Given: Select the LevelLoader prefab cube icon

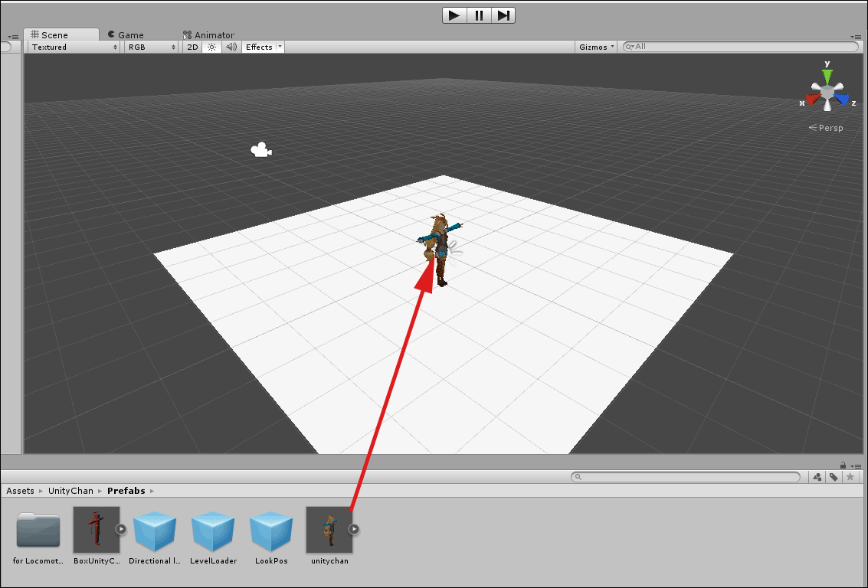Looking at the screenshot, I should [213, 531].
